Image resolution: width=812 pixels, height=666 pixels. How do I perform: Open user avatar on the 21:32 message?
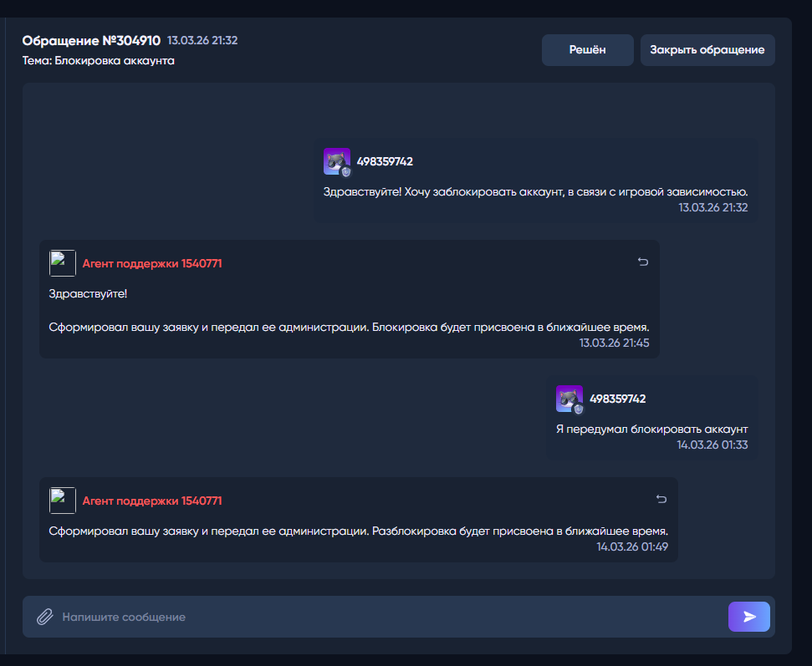pos(336,161)
